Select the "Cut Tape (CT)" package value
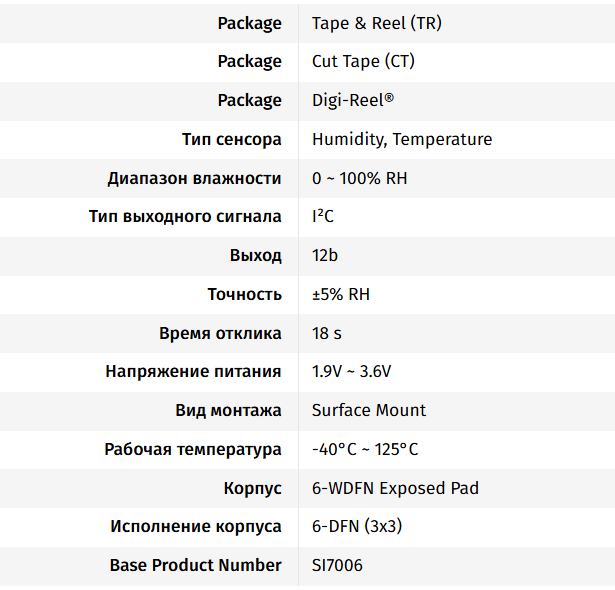 point(363,62)
